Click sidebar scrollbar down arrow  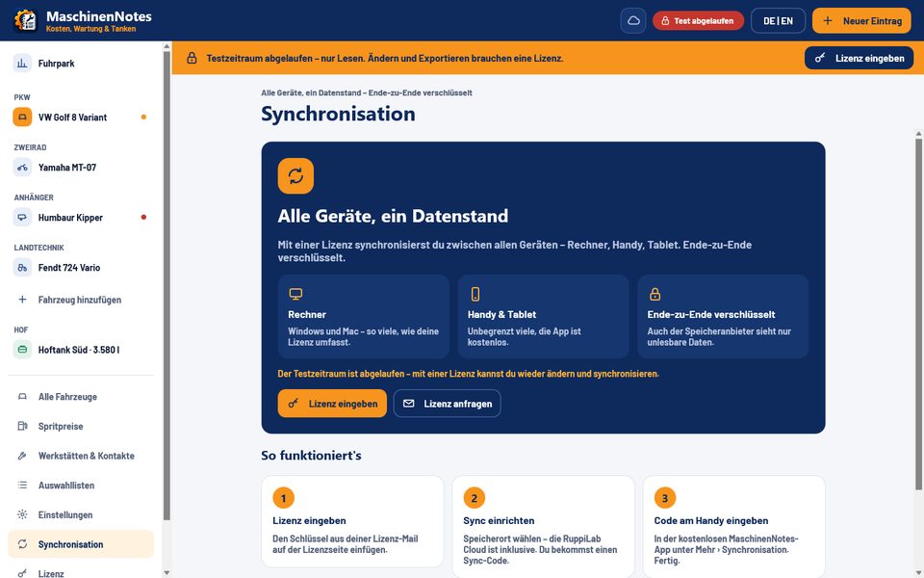pos(167,572)
